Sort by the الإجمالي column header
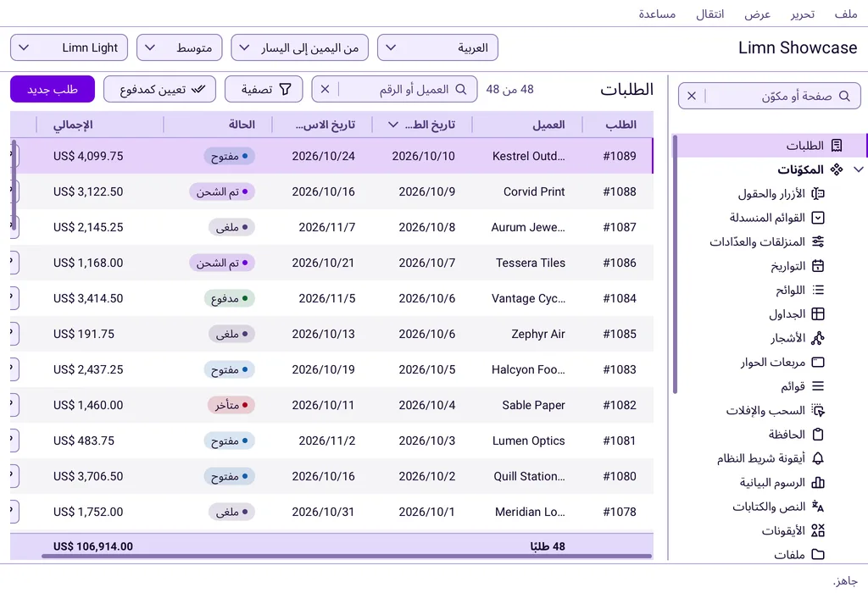Screen dimensions: 868x593 [x=100, y=125]
